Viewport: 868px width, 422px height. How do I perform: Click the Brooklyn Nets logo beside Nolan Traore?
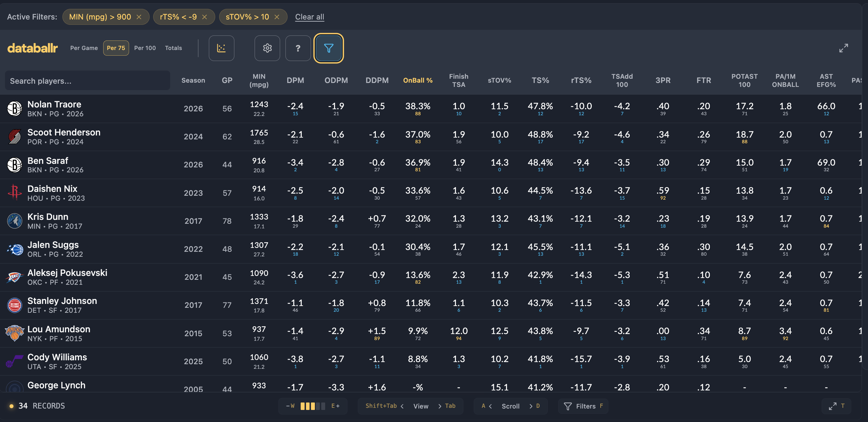(x=15, y=109)
